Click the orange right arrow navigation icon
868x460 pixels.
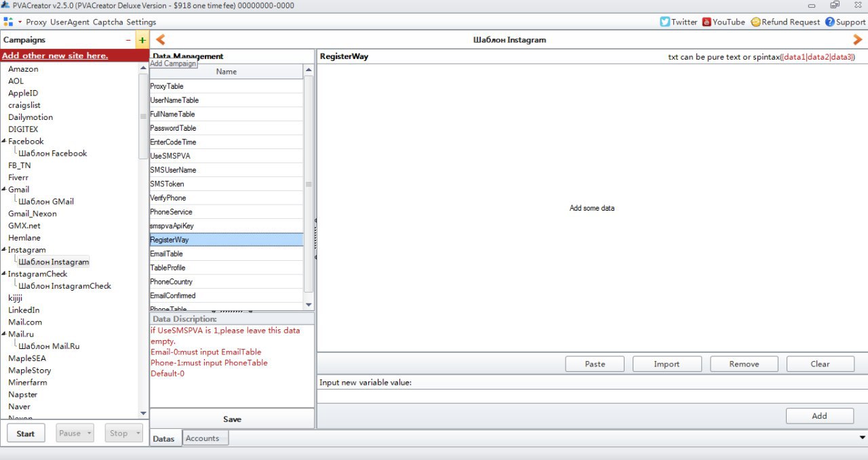[858, 39]
